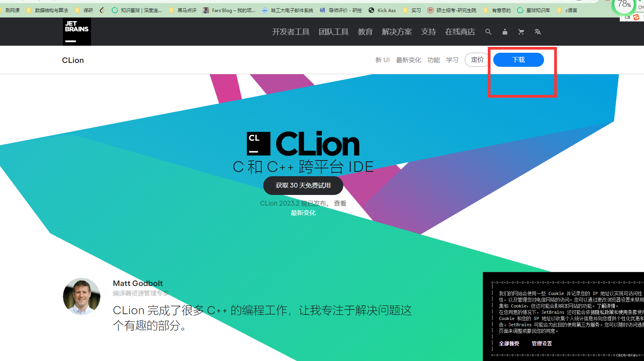Click the 78% performance monitor widget
The width and height of the screenshot is (644, 361).
tap(624, 5)
